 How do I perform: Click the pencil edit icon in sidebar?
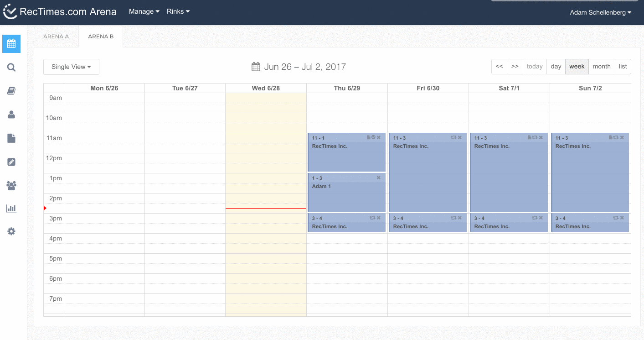[x=11, y=162]
